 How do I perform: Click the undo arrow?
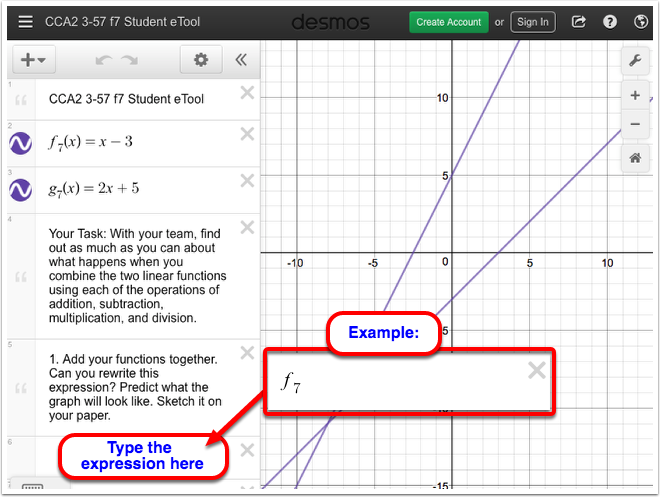tap(104, 60)
